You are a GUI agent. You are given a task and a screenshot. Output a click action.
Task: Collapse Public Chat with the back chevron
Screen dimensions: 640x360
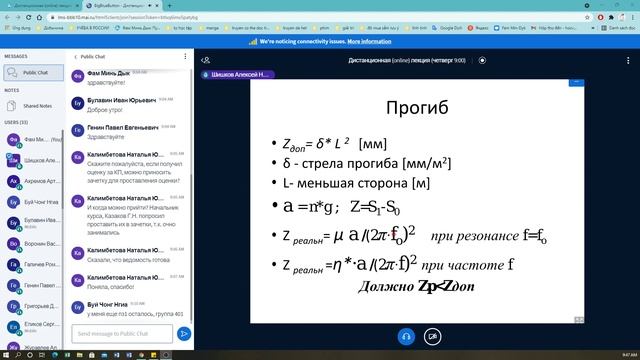click(x=76, y=57)
